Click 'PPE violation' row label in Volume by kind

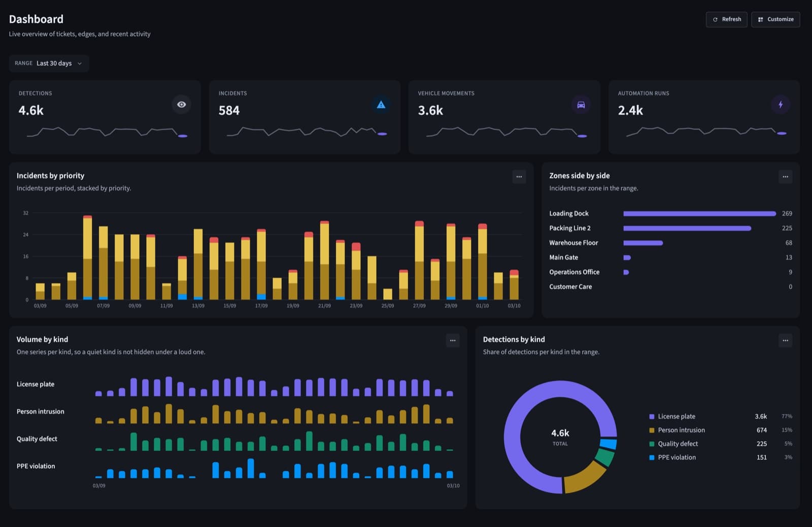(x=36, y=466)
